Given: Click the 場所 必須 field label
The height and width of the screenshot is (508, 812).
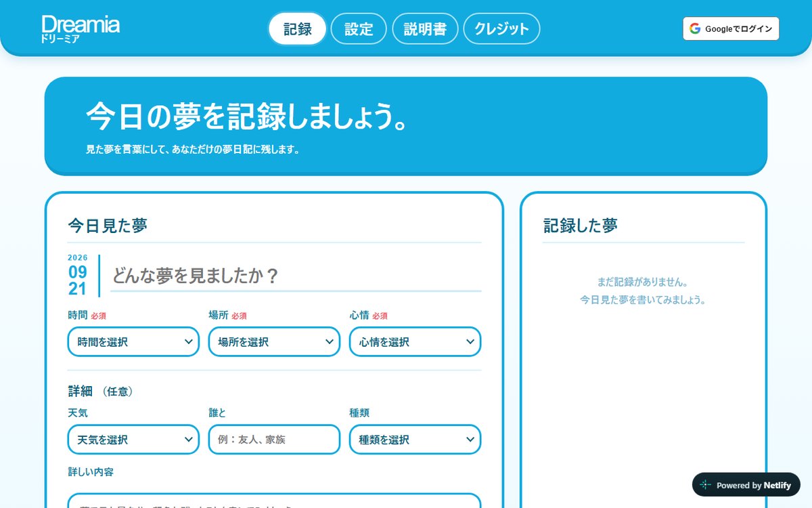Looking at the screenshot, I should (x=227, y=316).
